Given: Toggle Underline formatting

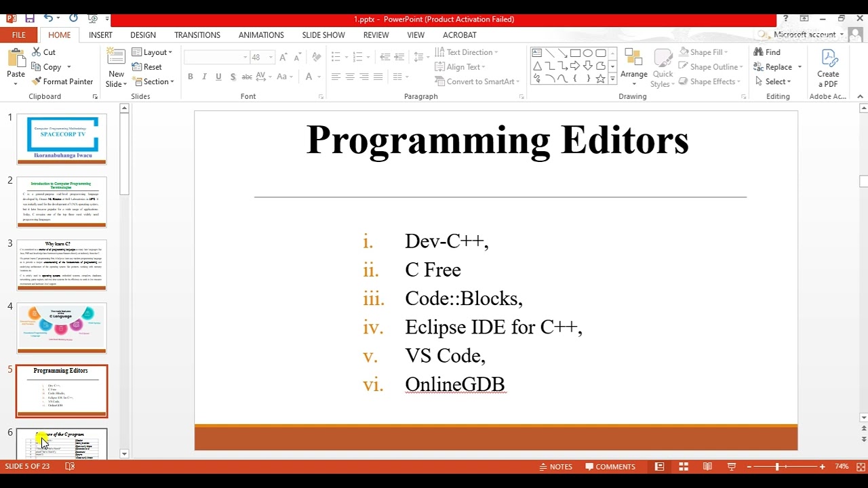Looking at the screenshot, I should click(x=218, y=77).
